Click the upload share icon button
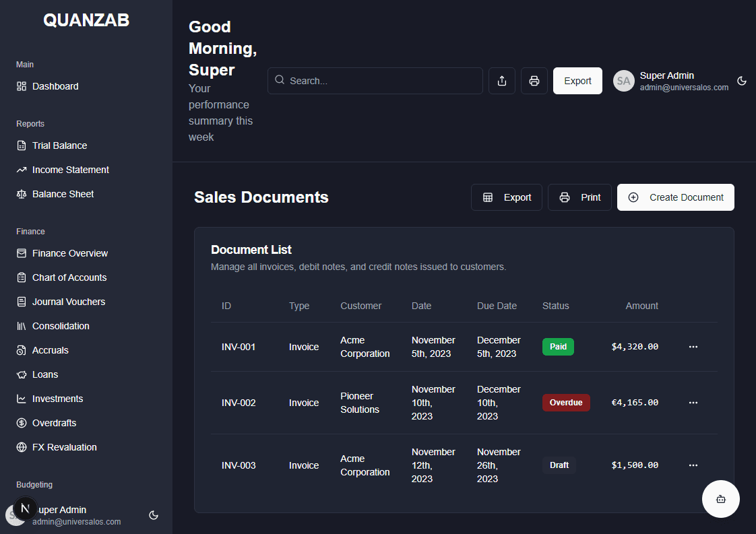Image resolution: width=756 pixels, height=534 pixels. click(x=502, y=81)
